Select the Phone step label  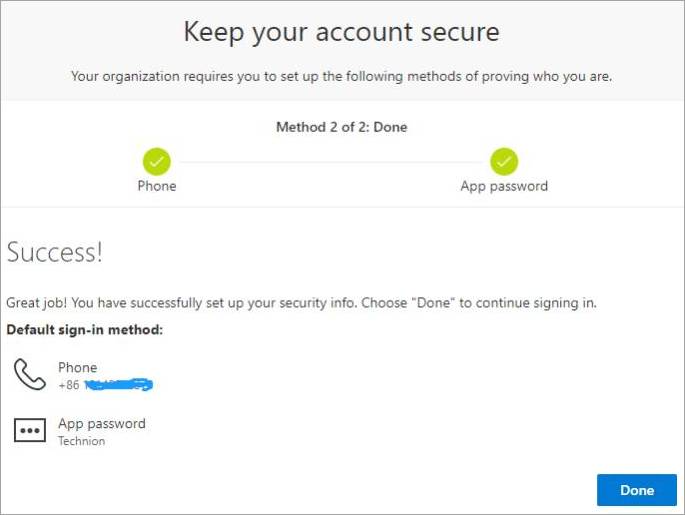tap(157, 186)
